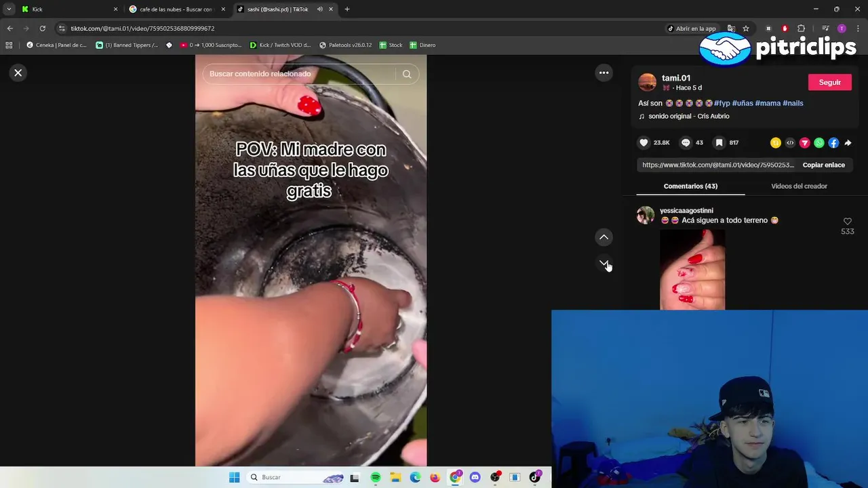Go back in browser history
The height and width of the screenshot is (488, 868).
pos(9,28)
